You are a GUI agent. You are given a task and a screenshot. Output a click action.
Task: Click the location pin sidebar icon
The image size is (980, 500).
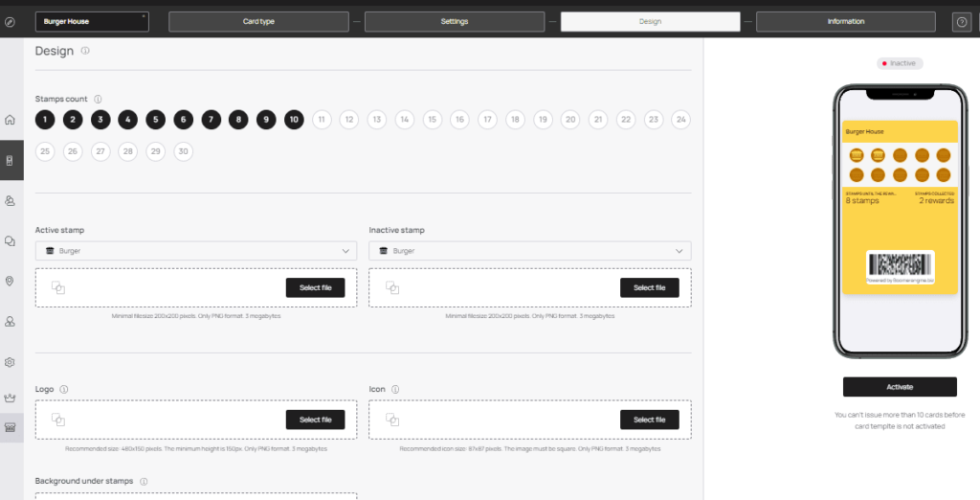pos(10,281)
